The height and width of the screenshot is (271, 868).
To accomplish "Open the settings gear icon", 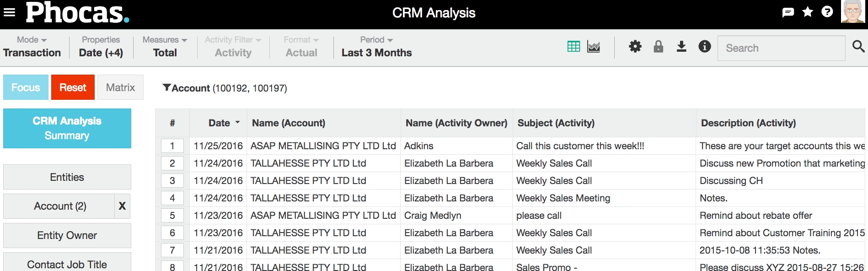I will click(x=635, y=47).
